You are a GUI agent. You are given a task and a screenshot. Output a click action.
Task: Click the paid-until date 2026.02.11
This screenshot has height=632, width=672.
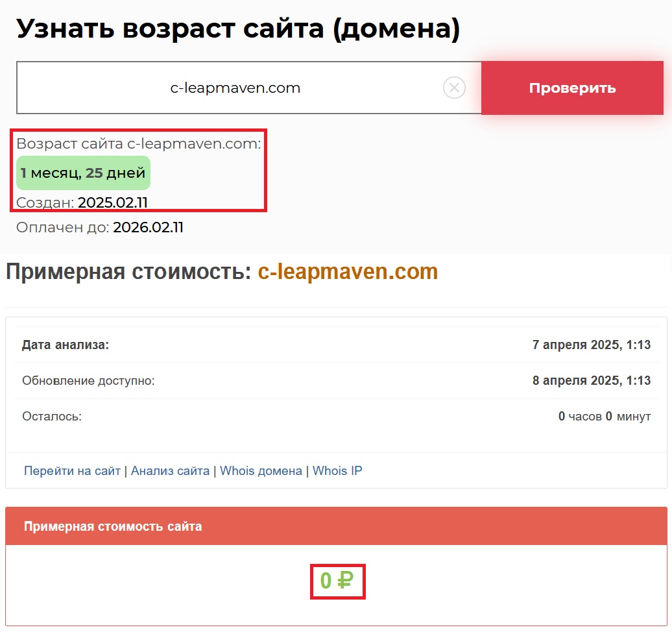[148, 228]
